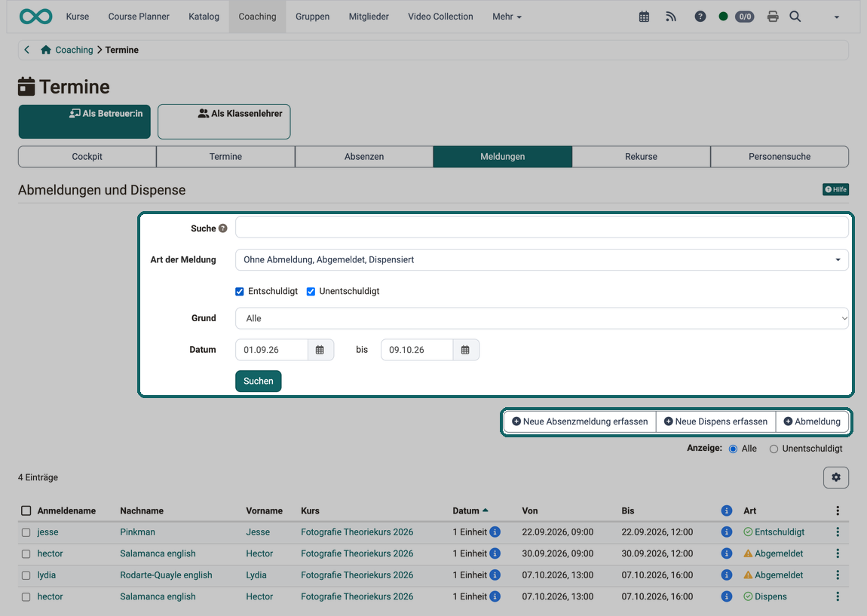Click the help icon next to Suche
The image size is (867, 616).
(x=223, y=228)
